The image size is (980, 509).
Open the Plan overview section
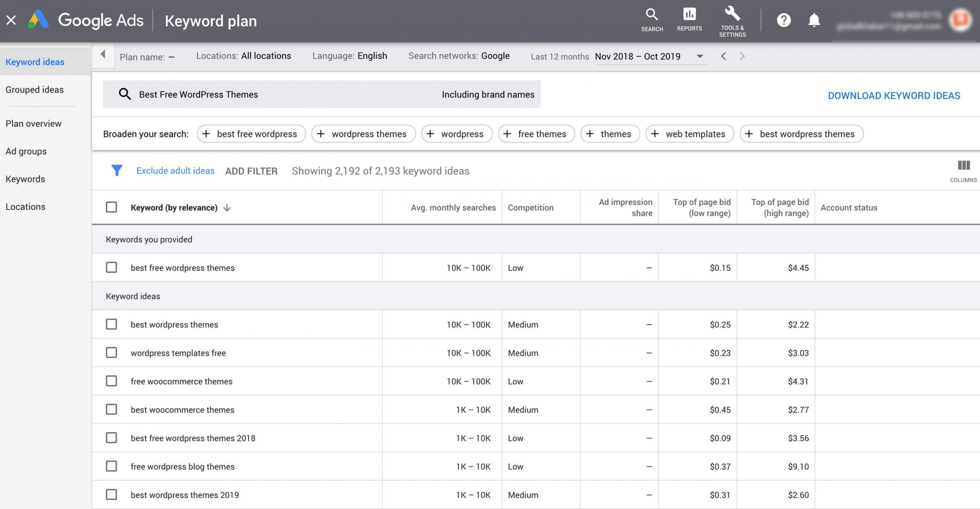pyautogui.click(x=33, y=123)
